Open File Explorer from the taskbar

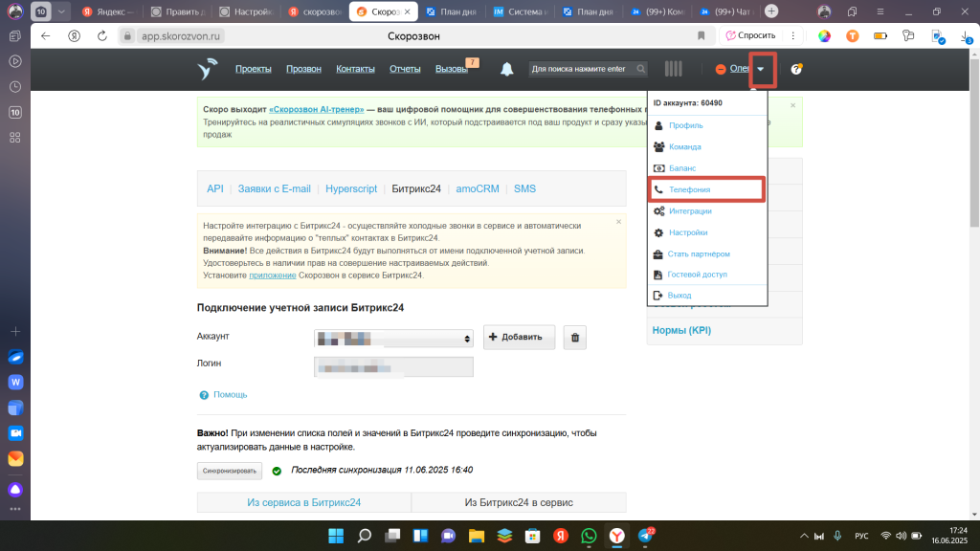click(x=477, y=536)
